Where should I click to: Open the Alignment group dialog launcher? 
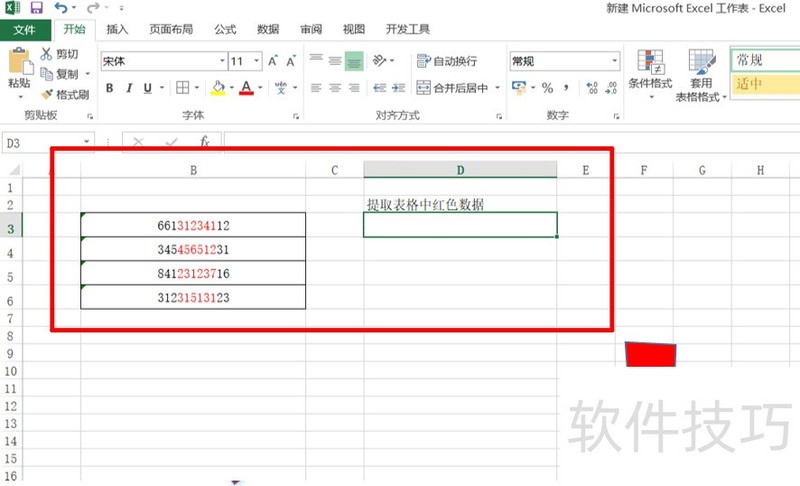(499, 116)
